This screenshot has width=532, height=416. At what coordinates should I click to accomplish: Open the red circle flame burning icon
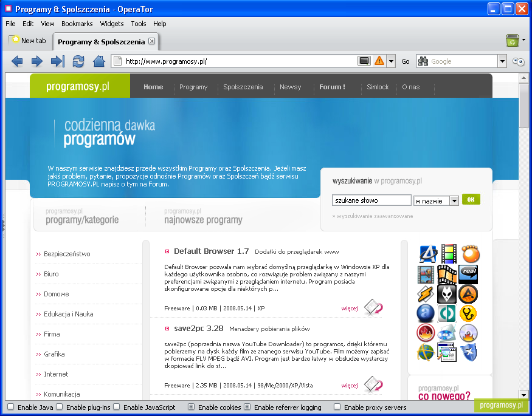coord(426,333)
